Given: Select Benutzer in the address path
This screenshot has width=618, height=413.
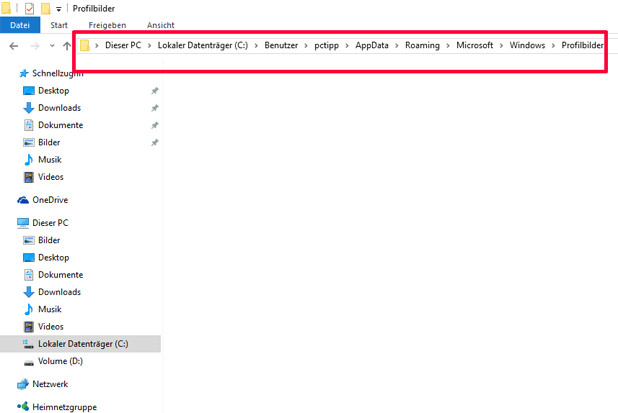Looking at the screenshot, I should pyautogui.click(x=281, y=45).
